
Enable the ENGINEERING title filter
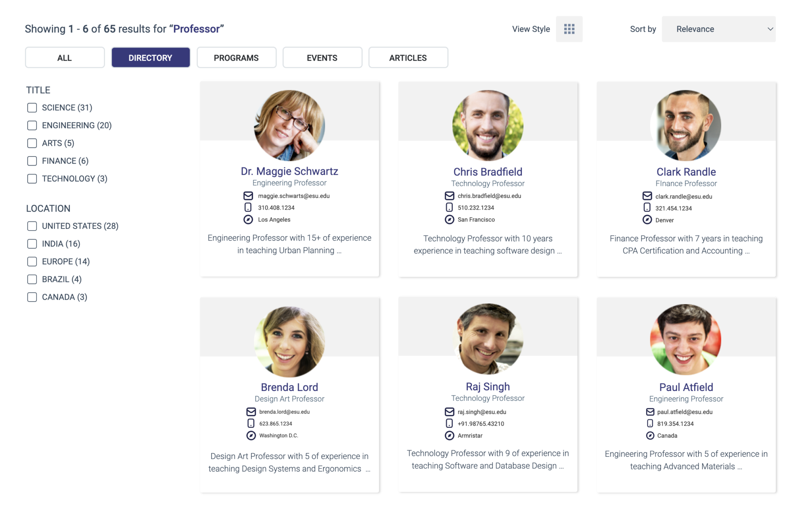tap(32, 125)
